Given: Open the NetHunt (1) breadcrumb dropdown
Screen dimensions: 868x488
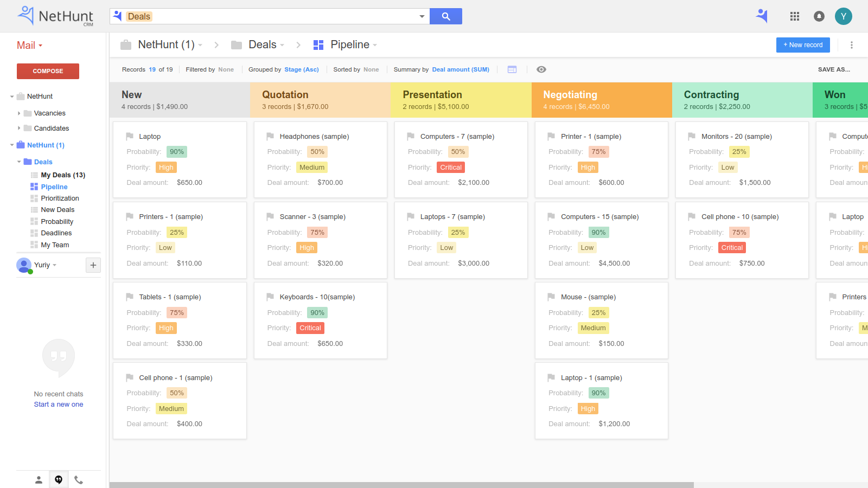Looking at the screenshot, I should (x=200, y=45).
